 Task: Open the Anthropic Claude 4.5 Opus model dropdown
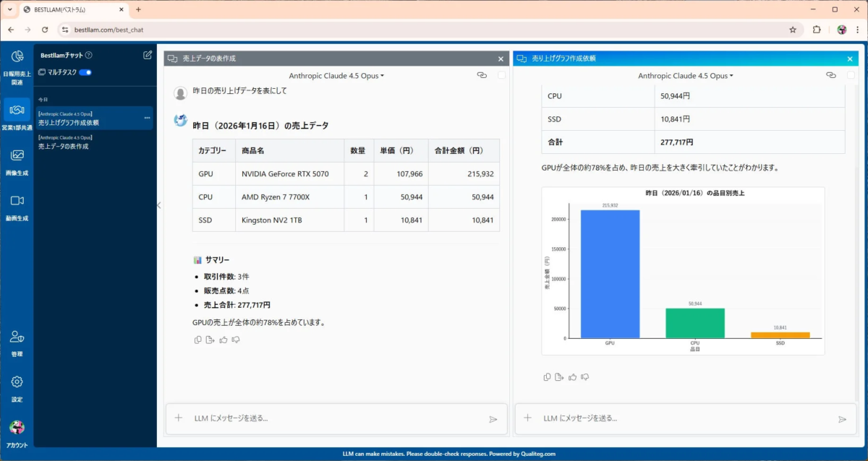336,75
